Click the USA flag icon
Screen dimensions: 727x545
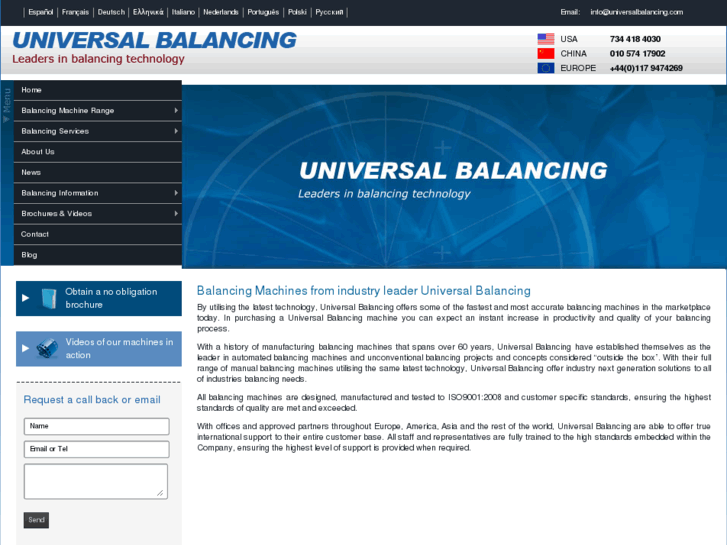coord(546,39)
